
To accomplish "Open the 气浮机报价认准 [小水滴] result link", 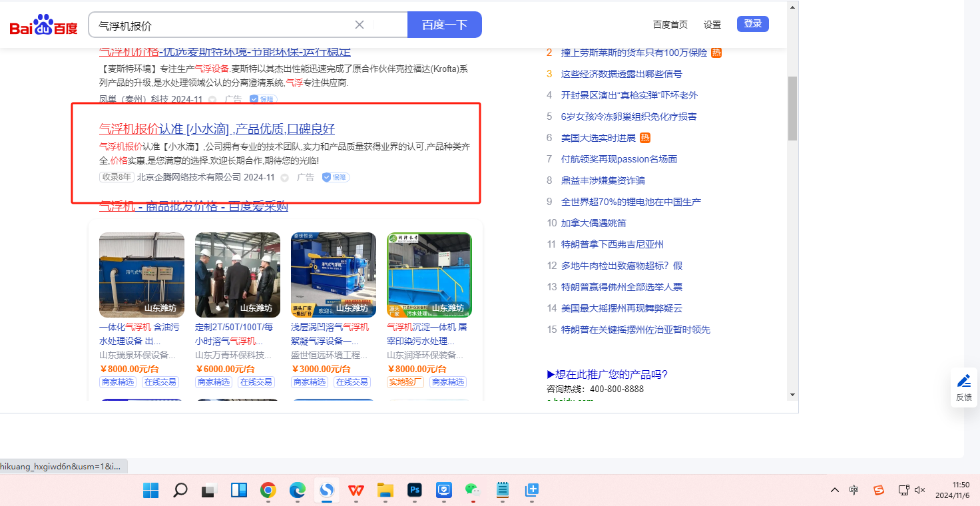I will click(217, 128).
